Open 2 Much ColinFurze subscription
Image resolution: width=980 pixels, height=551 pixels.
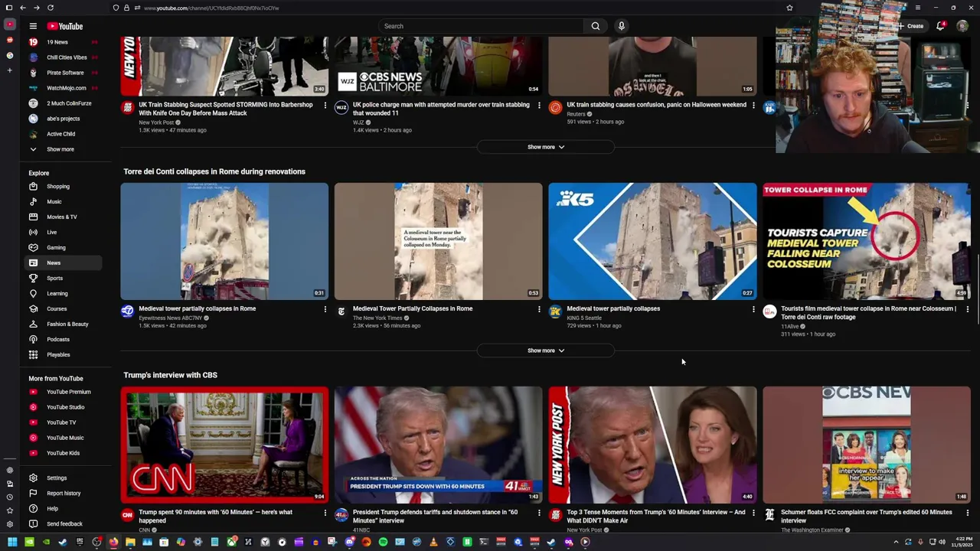point(63,103)
